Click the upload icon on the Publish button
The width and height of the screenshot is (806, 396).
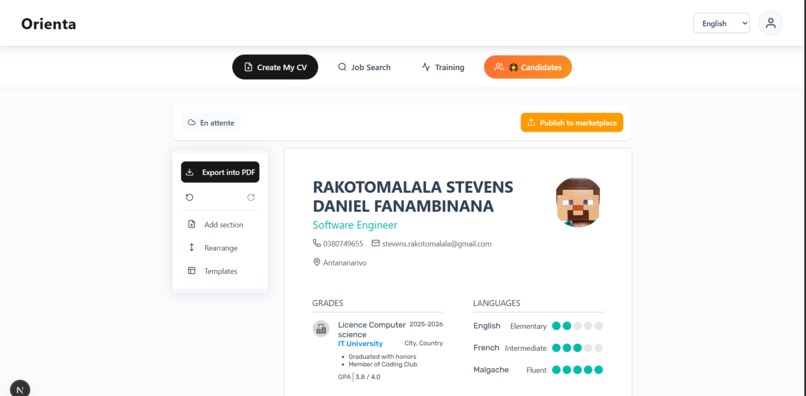pyautogui.click(x=532, y=122)
